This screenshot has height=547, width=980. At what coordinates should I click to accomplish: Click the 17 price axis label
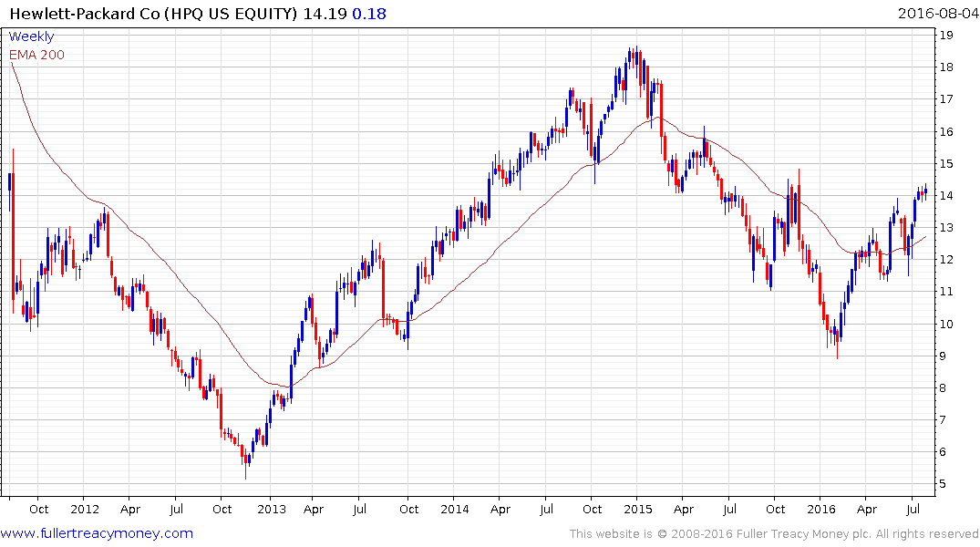coord(946,98)
